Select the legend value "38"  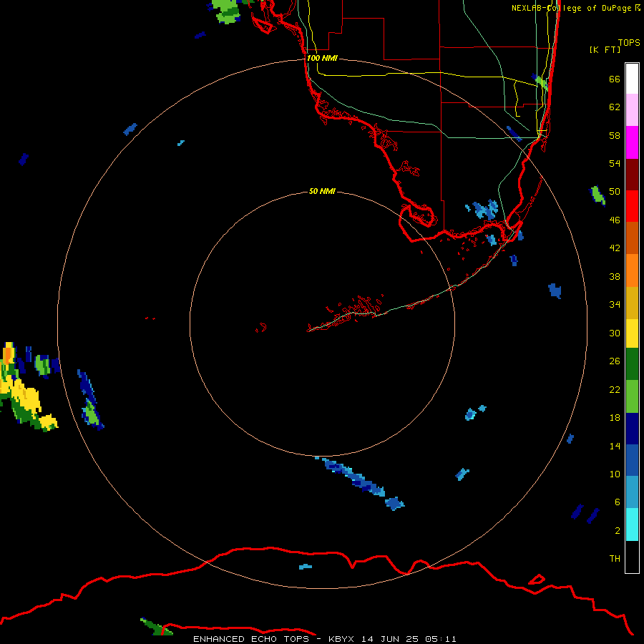[615, 276]
